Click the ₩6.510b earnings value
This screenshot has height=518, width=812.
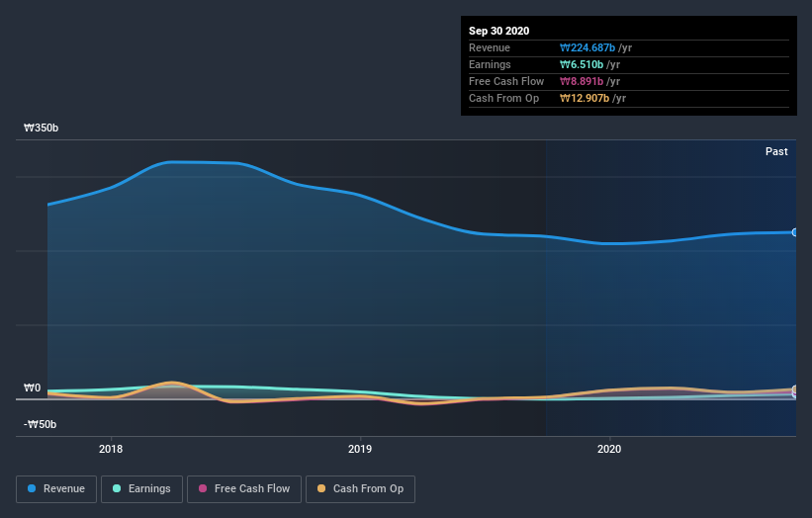[582, 64]
